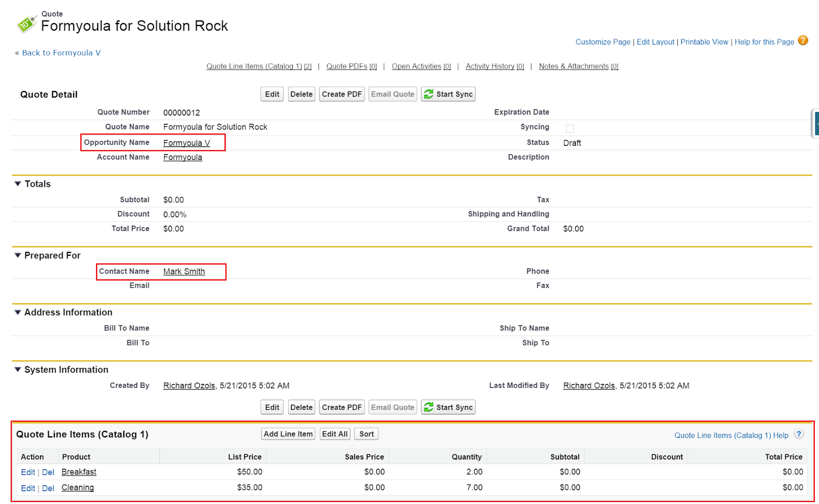Open the Printable View link
Screen dimensions: 819x504
pyautogui.click(x=704, y=42)
